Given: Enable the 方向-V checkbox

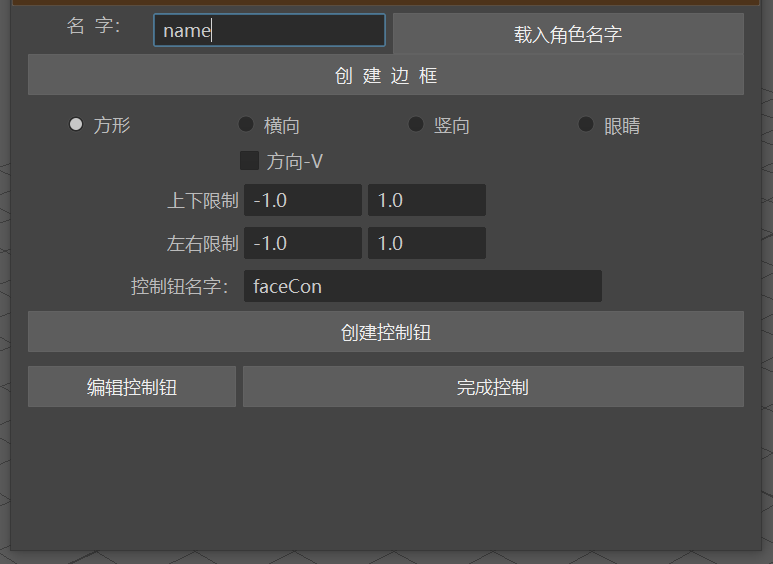Looking at the screenshot, I should click(249, 161).
